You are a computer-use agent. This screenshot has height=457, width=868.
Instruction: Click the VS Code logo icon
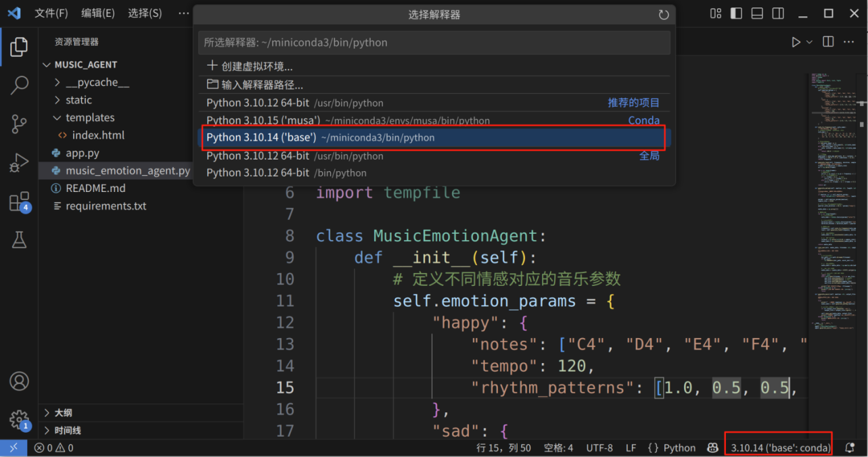click(x=14, y=13)
